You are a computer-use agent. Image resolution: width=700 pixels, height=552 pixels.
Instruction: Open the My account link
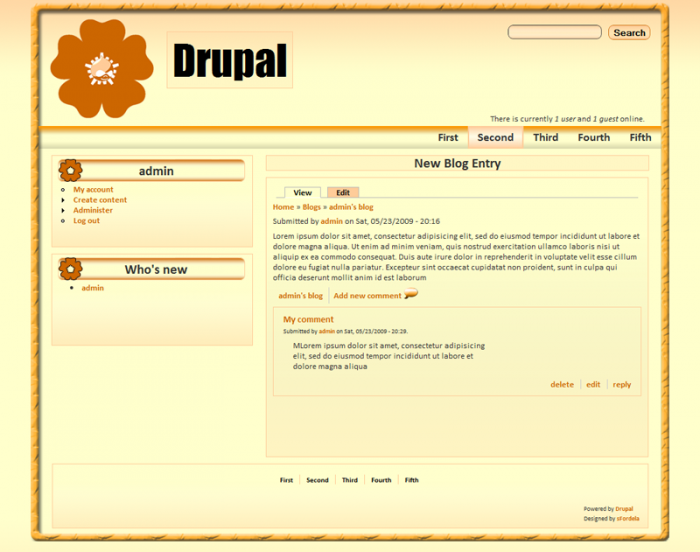(x=93, y=189)
